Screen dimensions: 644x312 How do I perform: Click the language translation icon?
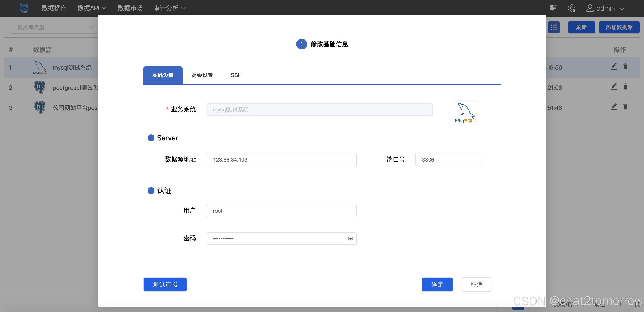coord(553,8)
